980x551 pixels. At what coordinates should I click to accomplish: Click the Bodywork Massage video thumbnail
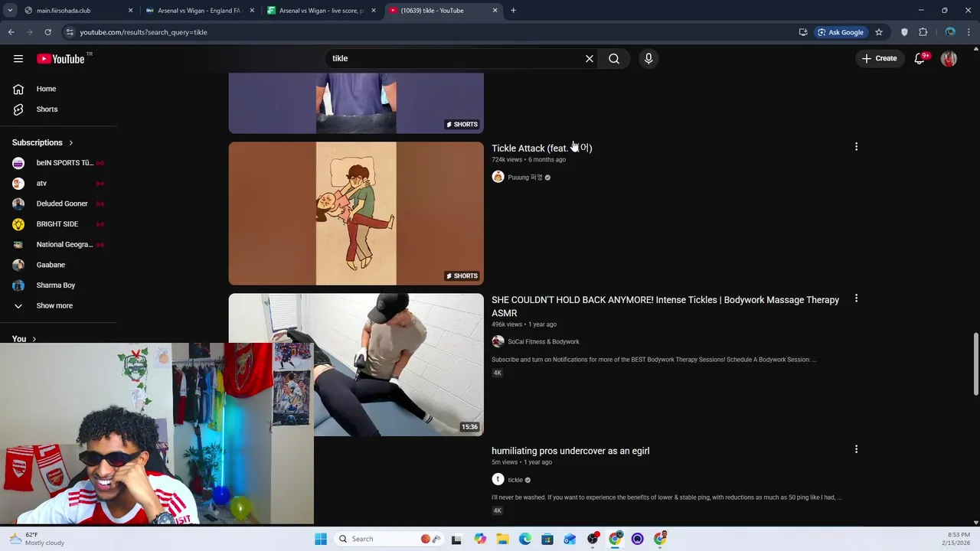tap(356, 364)
